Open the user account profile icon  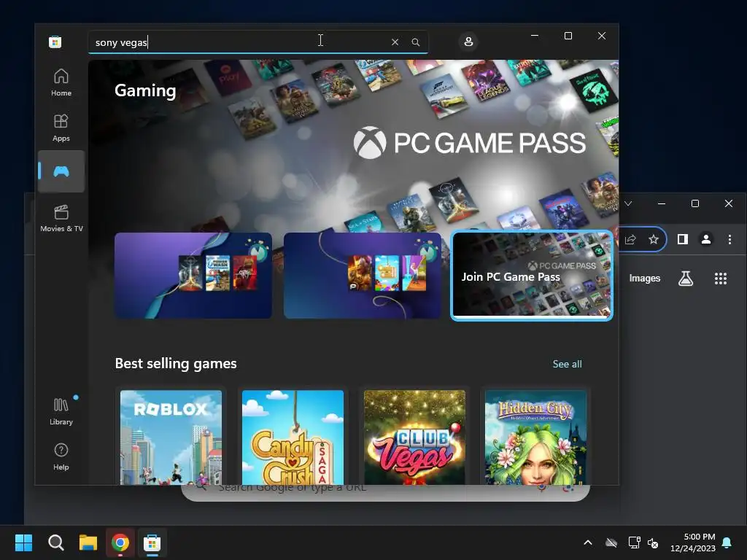(468, 42)
